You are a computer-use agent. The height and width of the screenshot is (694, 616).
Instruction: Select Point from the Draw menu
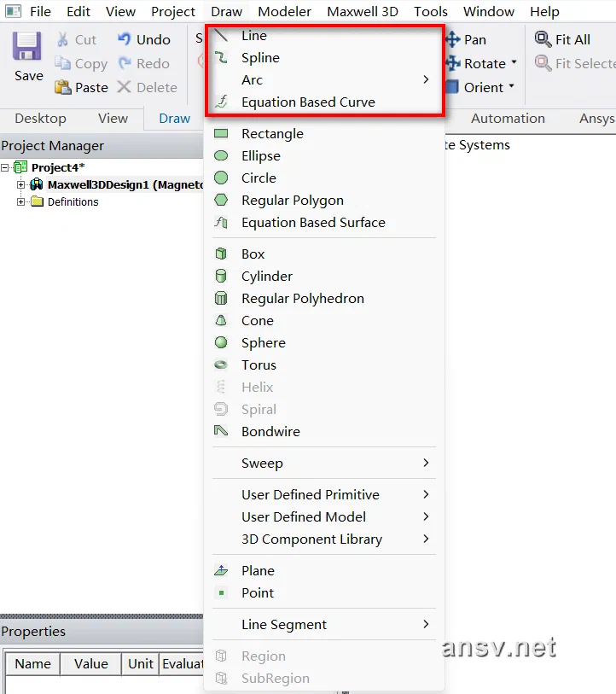(x=324, y=593)
